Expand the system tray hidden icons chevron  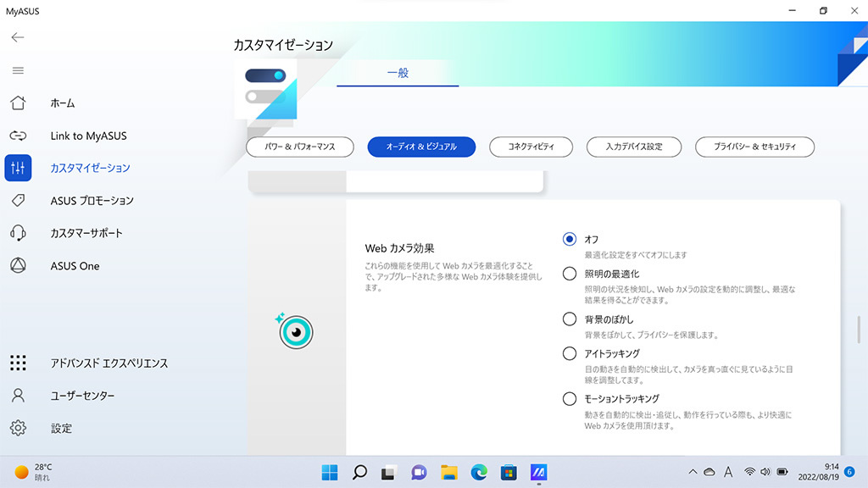click(693, 472)
